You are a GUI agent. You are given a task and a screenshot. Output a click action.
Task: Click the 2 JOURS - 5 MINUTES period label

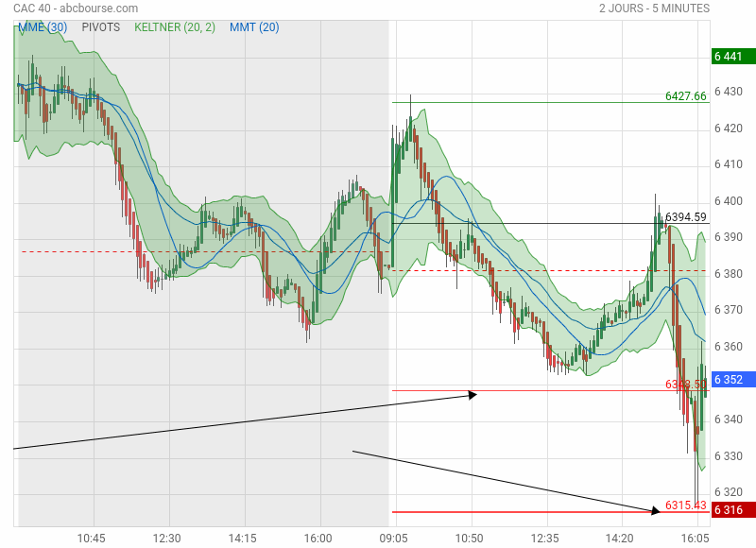[654, 9]
